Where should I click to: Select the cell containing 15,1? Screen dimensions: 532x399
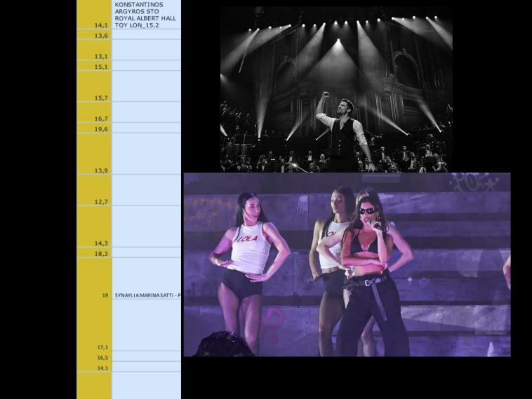tap(94, 66)
